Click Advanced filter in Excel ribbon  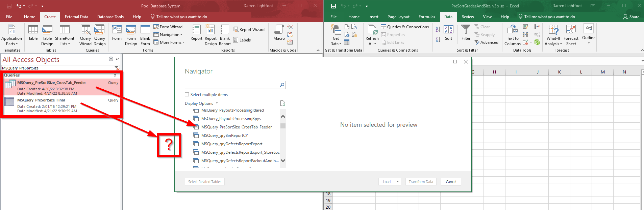click(486, 42)
